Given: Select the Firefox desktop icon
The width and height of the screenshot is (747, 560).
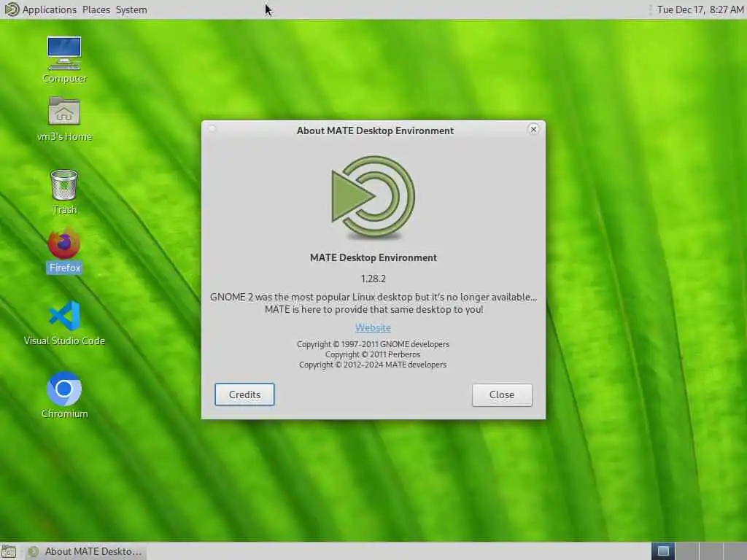Looking at the screenshot, I should point(64,251).
